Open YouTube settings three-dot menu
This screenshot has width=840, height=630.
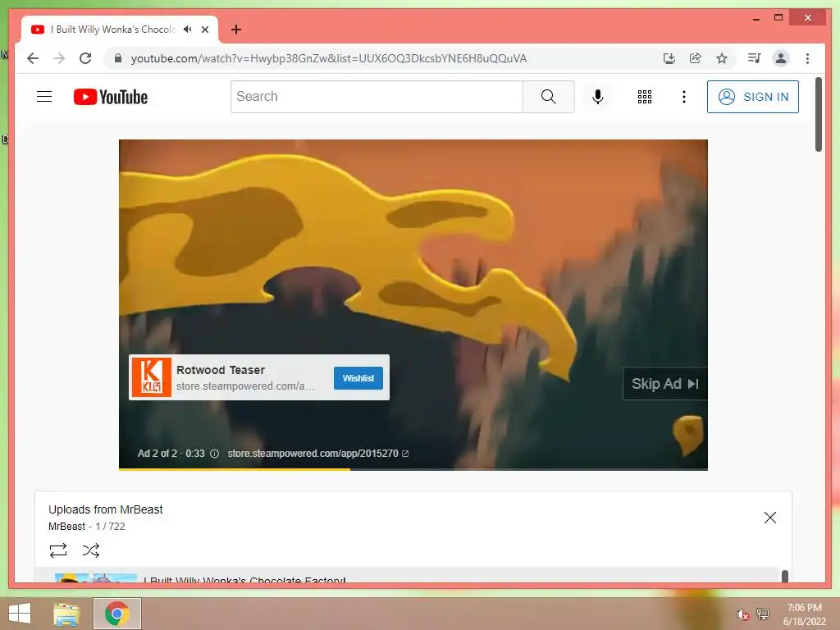(x=683, y=97)
